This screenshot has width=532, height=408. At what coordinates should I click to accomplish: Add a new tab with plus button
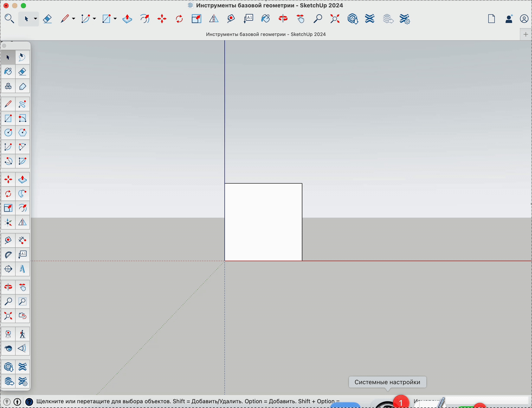[x=526, y=34]
